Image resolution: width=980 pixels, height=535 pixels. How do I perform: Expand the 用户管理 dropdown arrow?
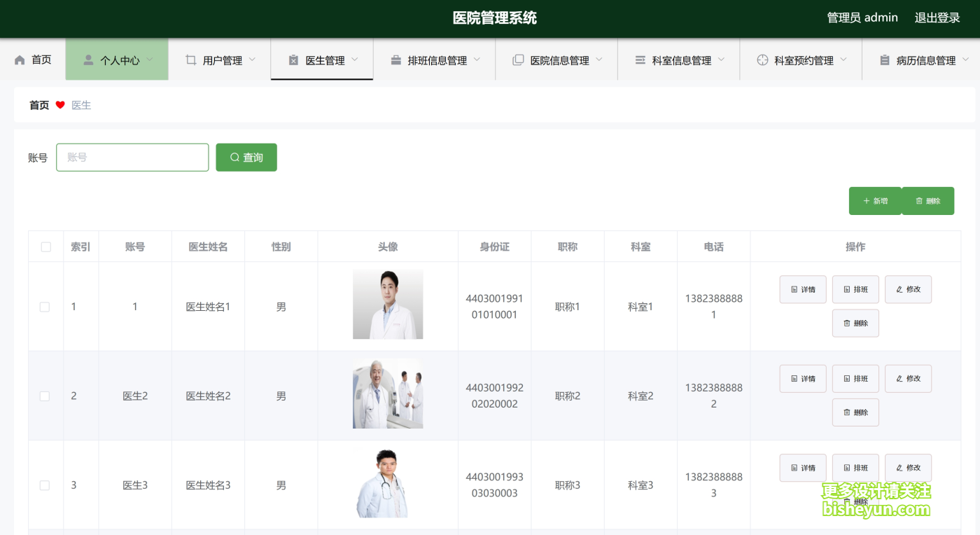(252, 60)
